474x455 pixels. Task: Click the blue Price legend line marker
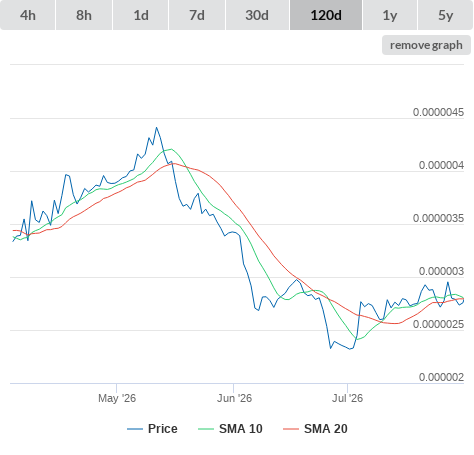pyautogui.click(x=135, y=429)
